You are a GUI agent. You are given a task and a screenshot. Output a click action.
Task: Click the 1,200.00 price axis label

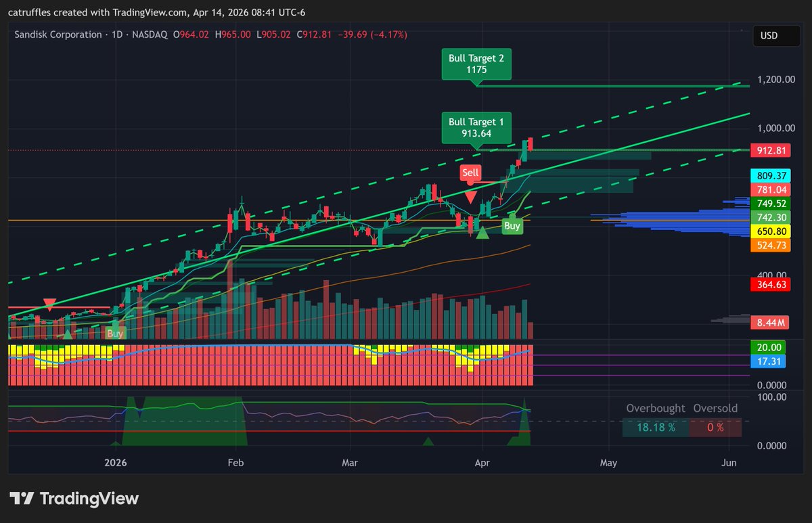tap(775, 79)
